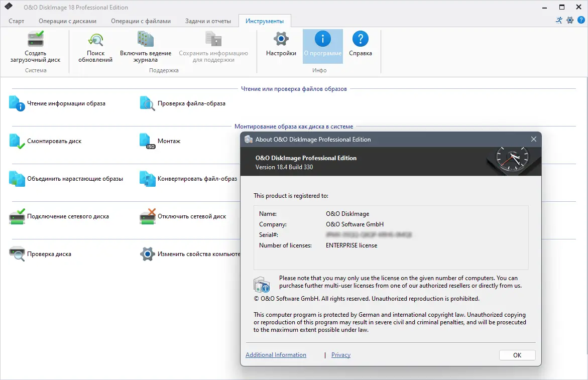588x380 pixels.
Task: Close the About O&O DiskImage dialog
Action: [x=534, y=139]
